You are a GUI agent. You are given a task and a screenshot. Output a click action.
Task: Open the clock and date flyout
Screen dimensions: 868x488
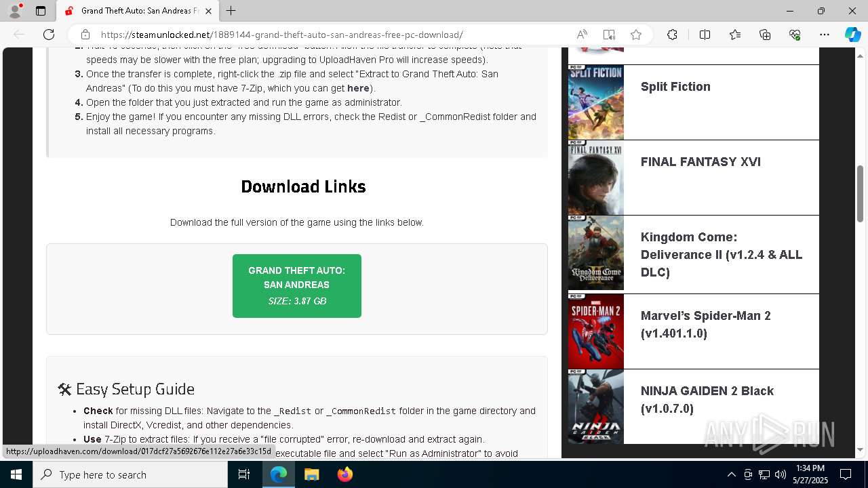tap(810, 474)
